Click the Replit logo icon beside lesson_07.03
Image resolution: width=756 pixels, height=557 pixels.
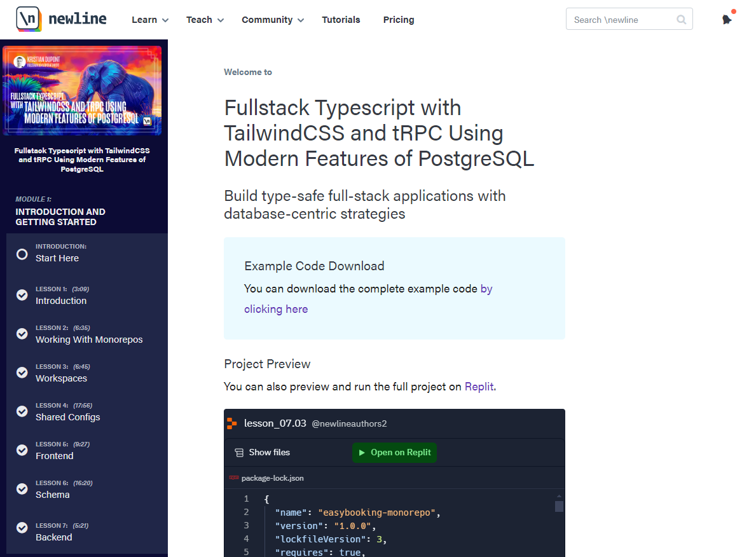pos(232,423)
